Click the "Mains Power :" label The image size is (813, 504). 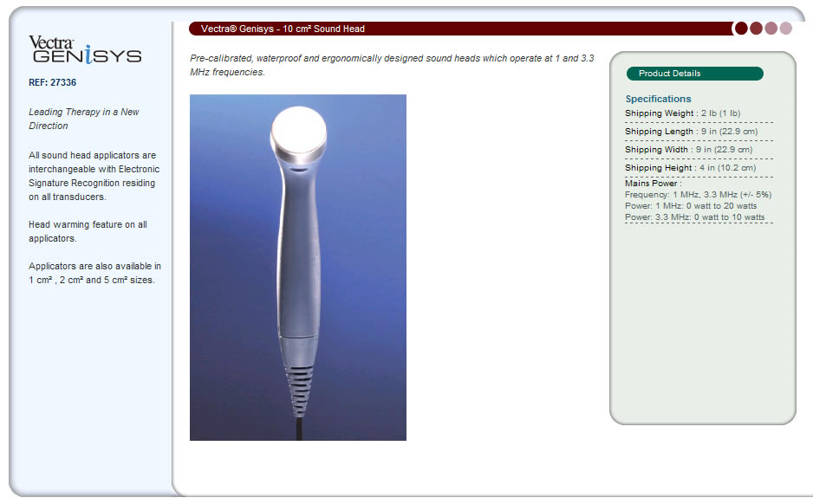pyautogui.click(x=654, y=184)
